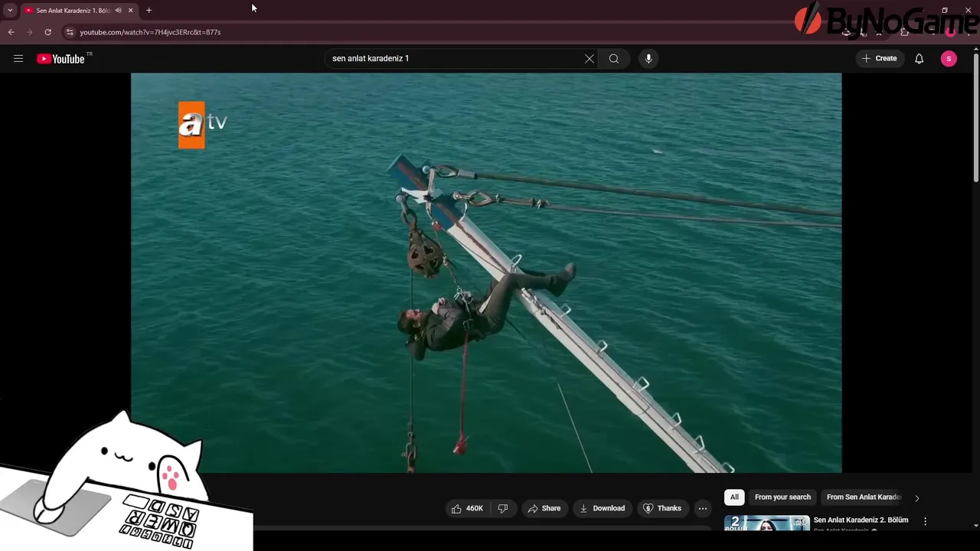
Task: Open the notifications bell
Action: click(x=919, y=58)
